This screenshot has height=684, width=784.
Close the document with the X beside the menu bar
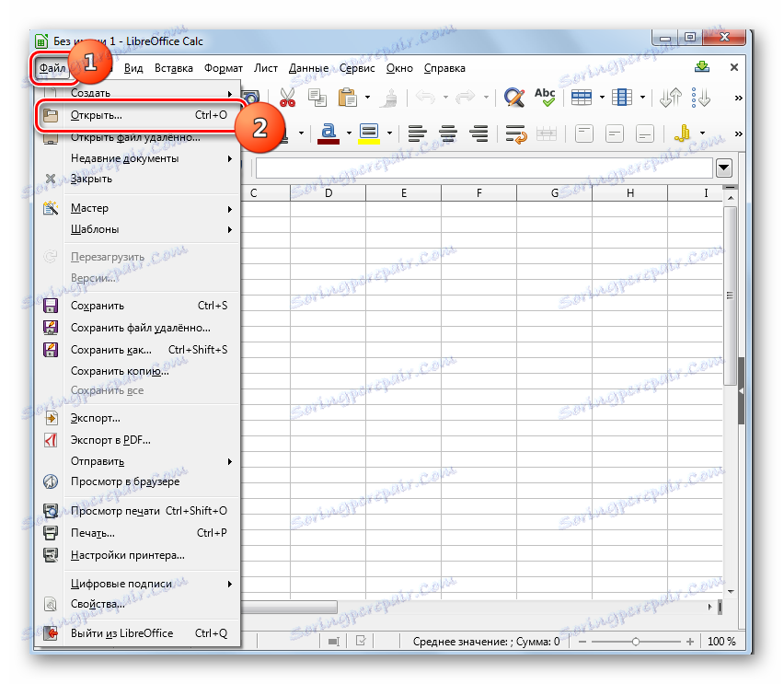click(x=734, y=67)
